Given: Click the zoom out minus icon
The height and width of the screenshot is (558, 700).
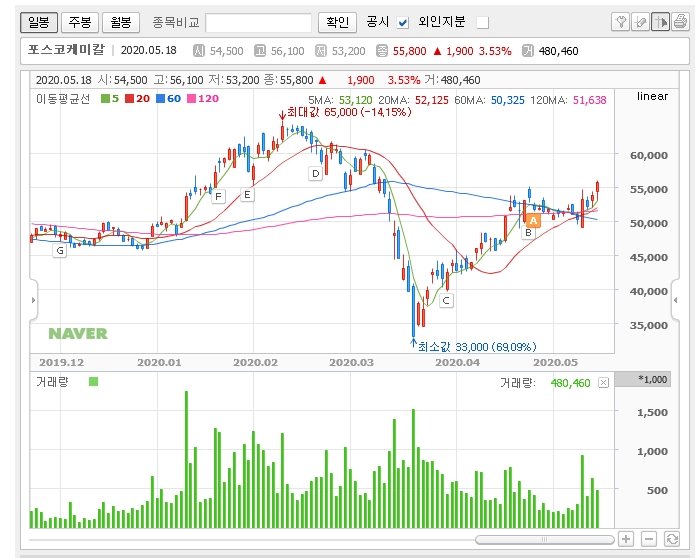Looking at the screenshot, I should pos(649,539).
